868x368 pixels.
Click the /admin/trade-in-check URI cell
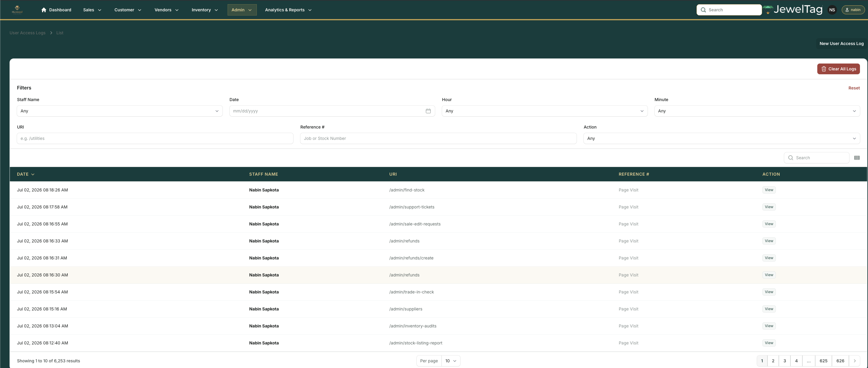click(411, 292)
